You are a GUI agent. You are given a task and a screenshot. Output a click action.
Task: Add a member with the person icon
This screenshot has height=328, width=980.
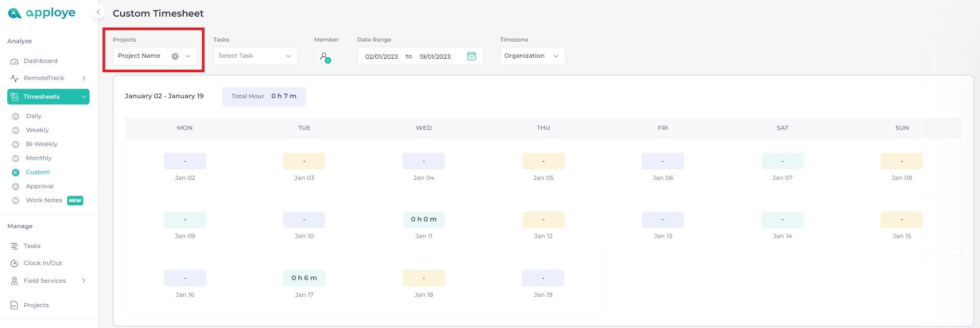pos(324,56)
